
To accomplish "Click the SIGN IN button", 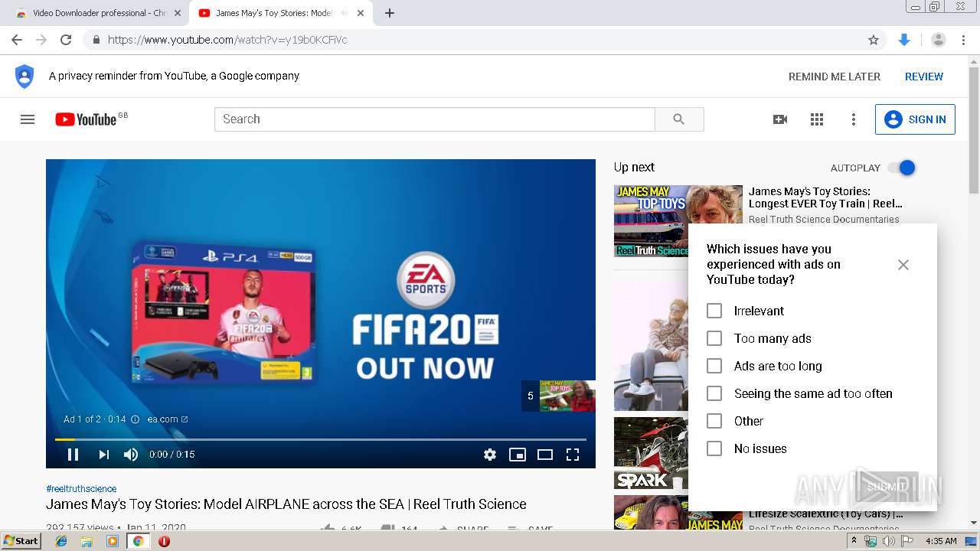I will click(x=915, y=119).
